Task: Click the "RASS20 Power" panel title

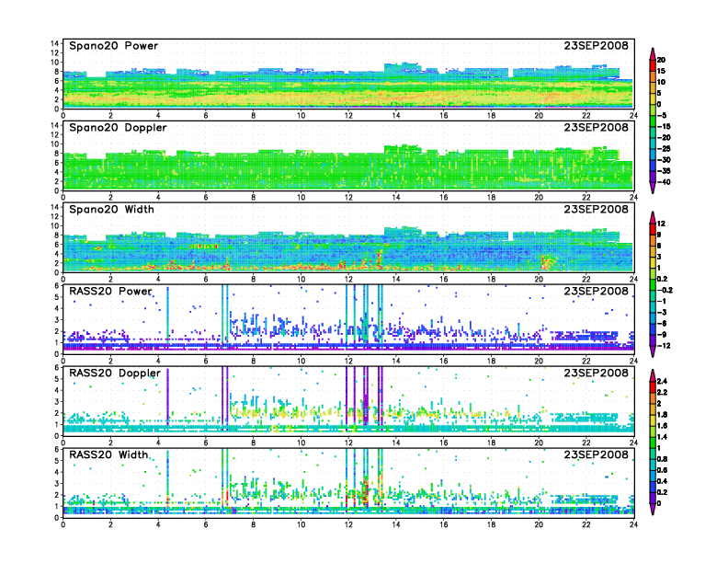Action: 110,292
